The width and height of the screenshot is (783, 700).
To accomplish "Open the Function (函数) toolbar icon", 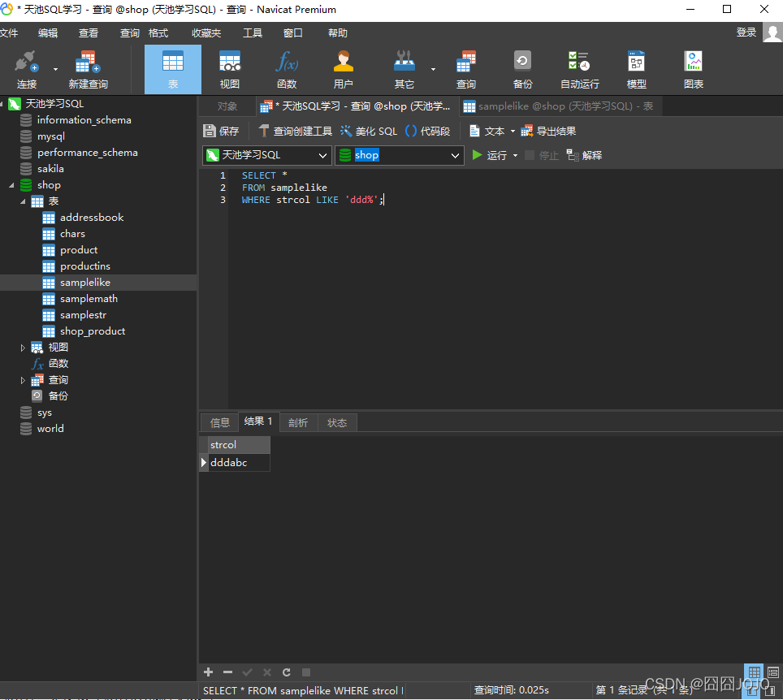I will (287, 69).
